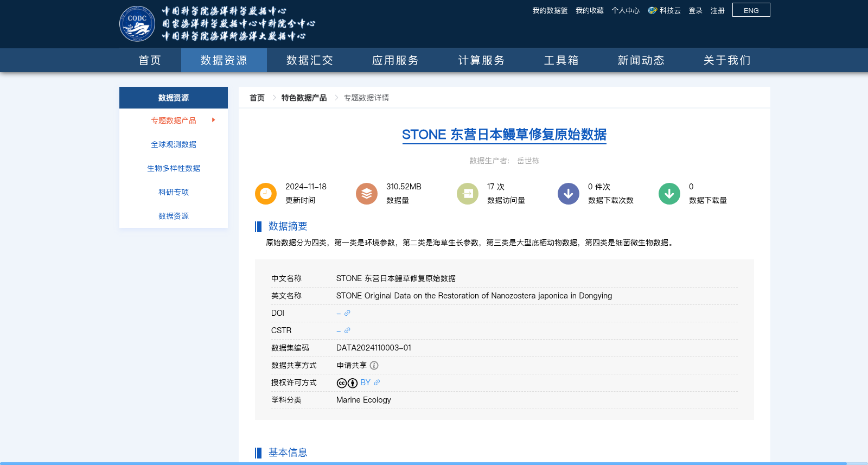The image size is (868, 465).
Task: Open the link icon after BY license
Action: coord(377,383)
